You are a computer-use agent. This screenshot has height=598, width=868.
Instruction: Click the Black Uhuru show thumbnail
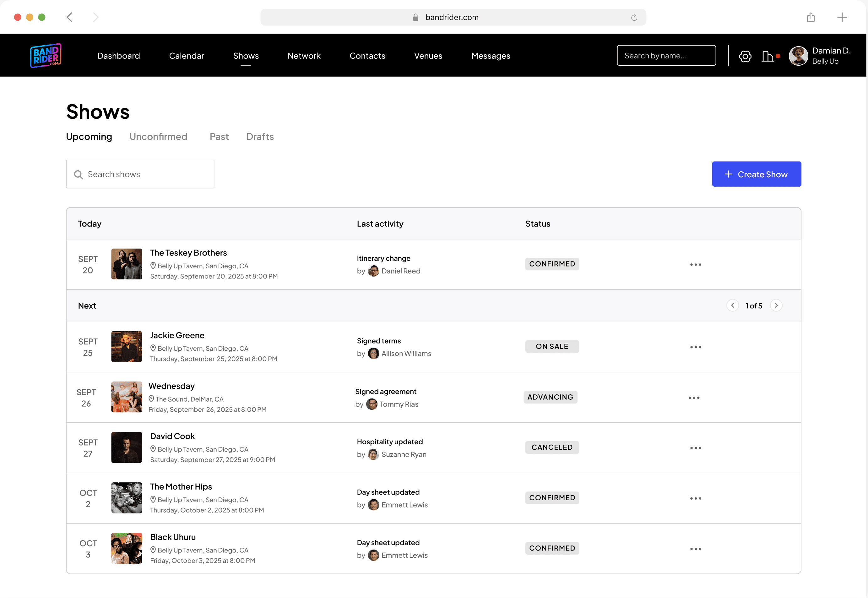[127, 548]
